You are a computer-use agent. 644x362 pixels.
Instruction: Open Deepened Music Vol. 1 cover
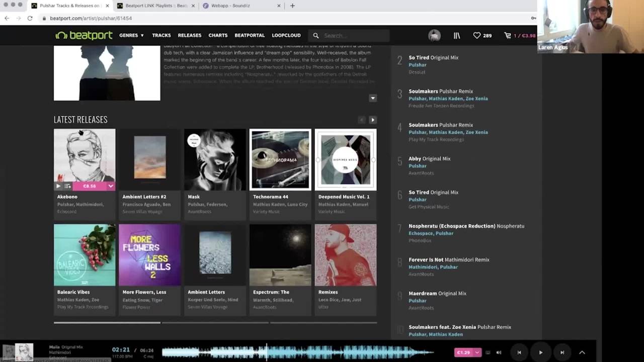[346, 159]
